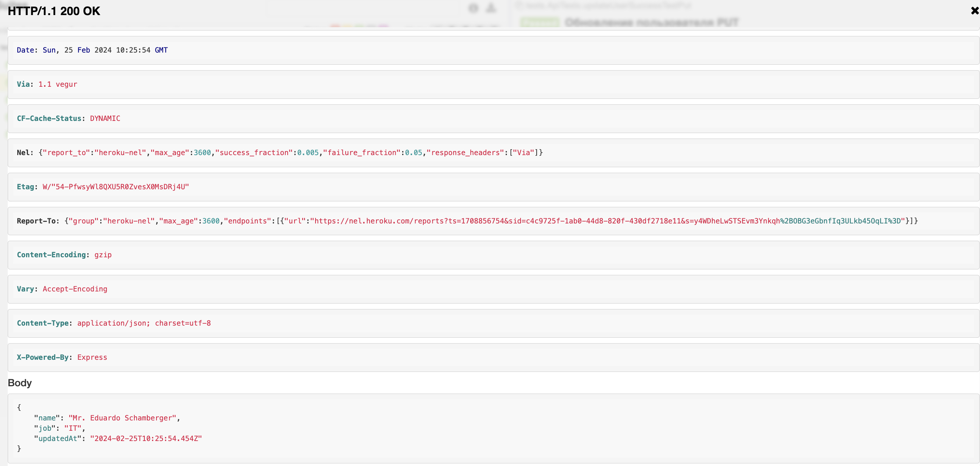Screen dimensions: 980x466
Task: Click "Mr. Eduardo Schamberger" name value
Action: 123,418
